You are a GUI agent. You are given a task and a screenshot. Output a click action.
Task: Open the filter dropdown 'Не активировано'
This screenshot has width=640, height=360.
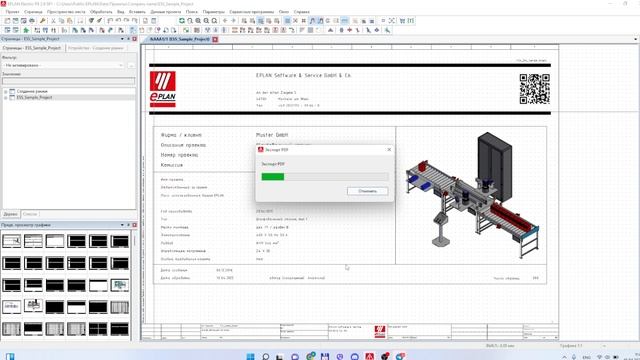pyautogui.click(x=63, y=65)
